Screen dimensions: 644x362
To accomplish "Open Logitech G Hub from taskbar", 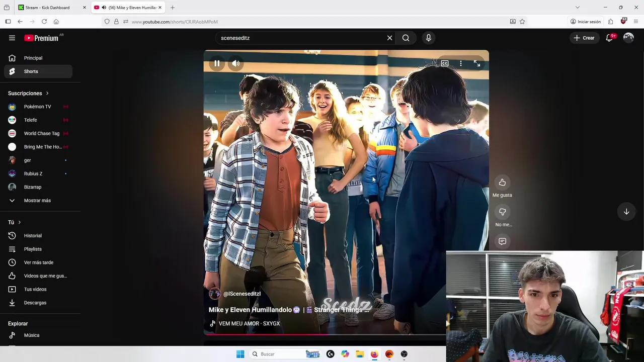I will [330, 354].
